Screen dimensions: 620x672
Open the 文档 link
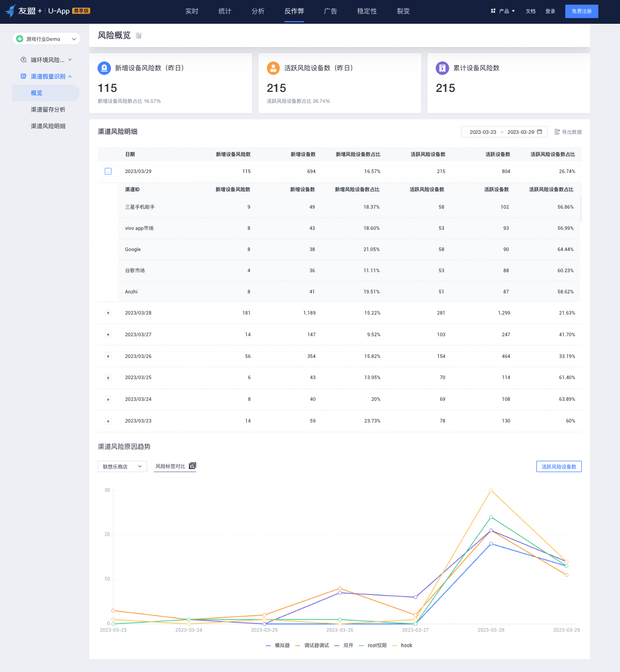(531, 11)
